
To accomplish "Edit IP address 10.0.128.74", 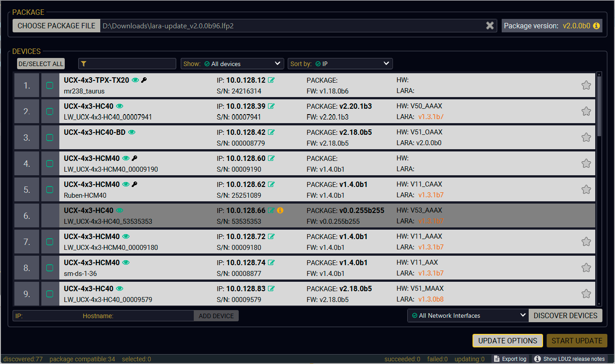I will click(x=271, y=262).
